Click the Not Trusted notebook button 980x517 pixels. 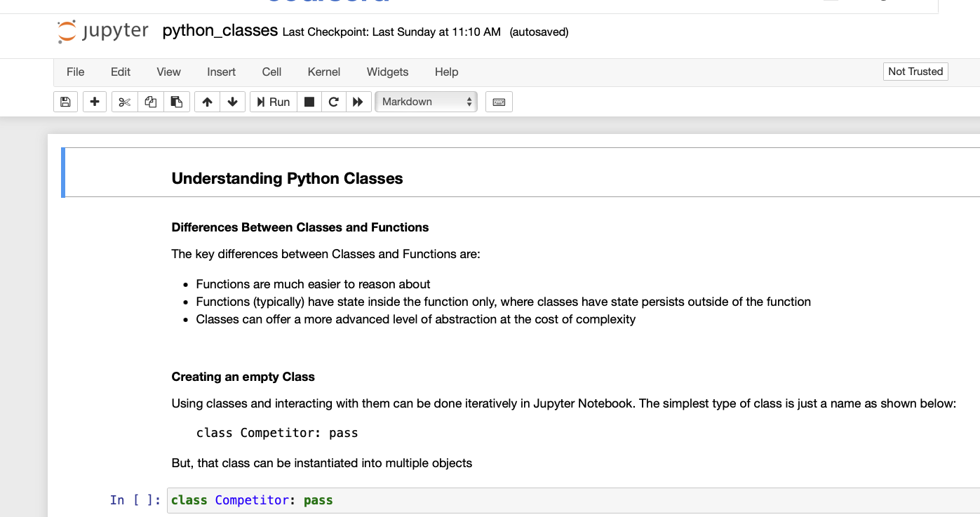(915, 72)
